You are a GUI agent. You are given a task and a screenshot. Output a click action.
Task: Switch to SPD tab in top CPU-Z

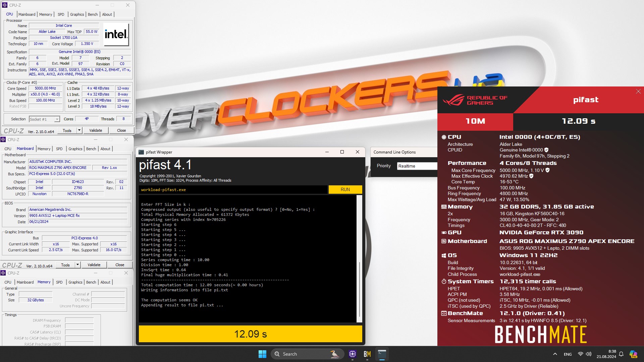tap(61, 14)
